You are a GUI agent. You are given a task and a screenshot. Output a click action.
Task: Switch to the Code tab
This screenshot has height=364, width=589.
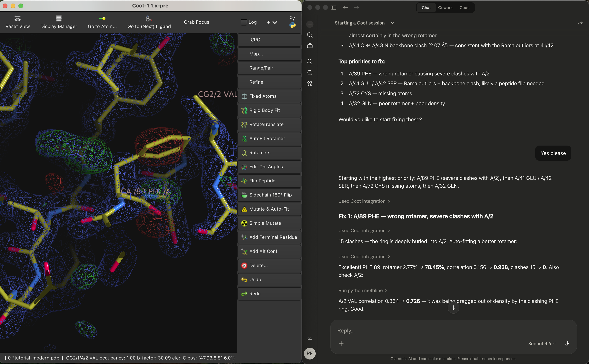tap(464, 8)
